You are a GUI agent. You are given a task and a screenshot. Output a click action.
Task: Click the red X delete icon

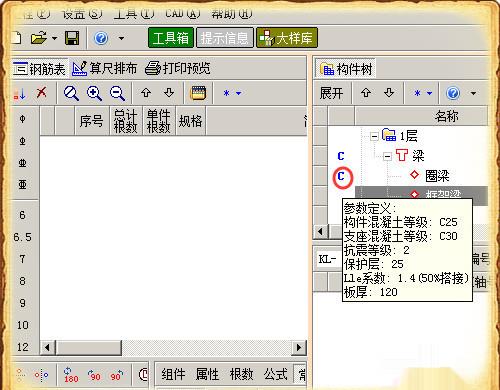(x=42, y=92)
